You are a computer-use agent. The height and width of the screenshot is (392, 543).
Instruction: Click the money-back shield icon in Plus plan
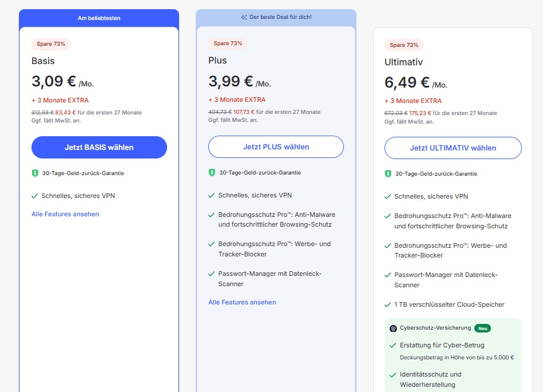pos(212,172)
